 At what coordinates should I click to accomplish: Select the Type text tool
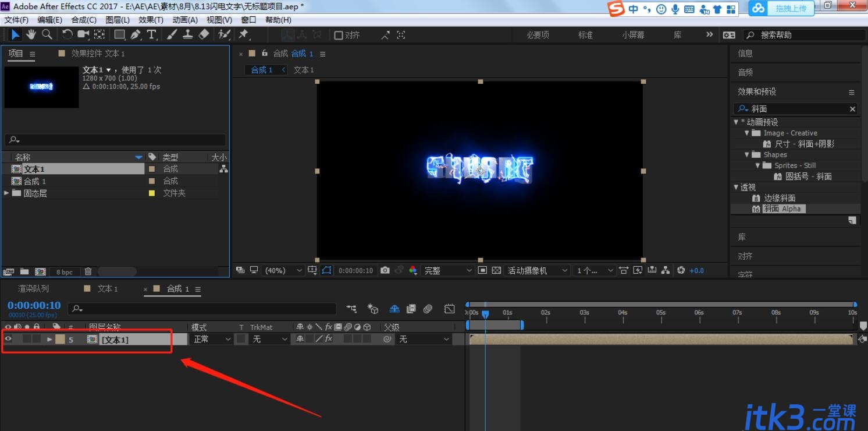151,35
